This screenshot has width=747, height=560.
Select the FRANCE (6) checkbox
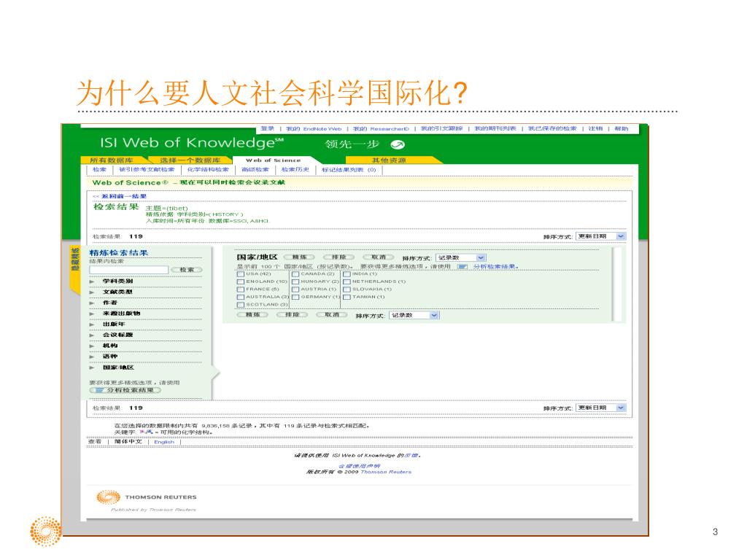click(241, 289)
